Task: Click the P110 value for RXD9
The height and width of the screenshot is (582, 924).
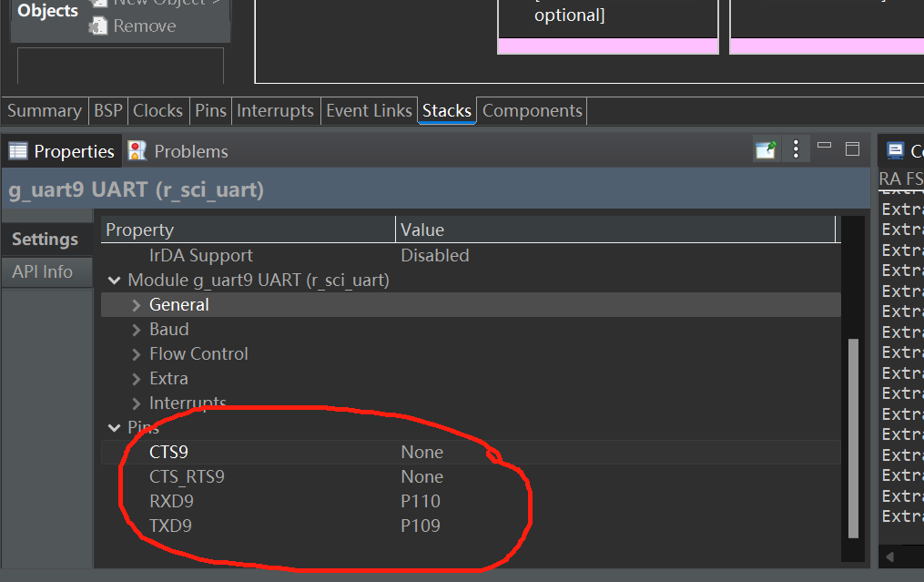Action: [x=421, y=501]
